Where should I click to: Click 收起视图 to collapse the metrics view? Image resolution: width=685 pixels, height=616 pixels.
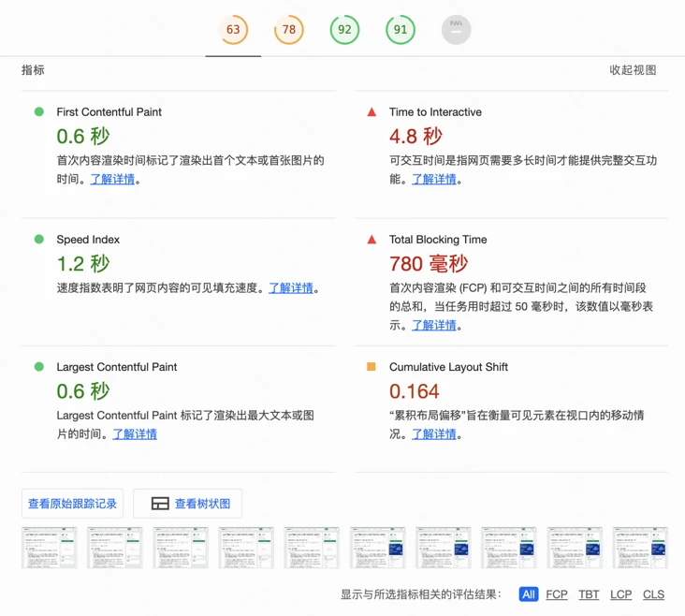point(633,70)
